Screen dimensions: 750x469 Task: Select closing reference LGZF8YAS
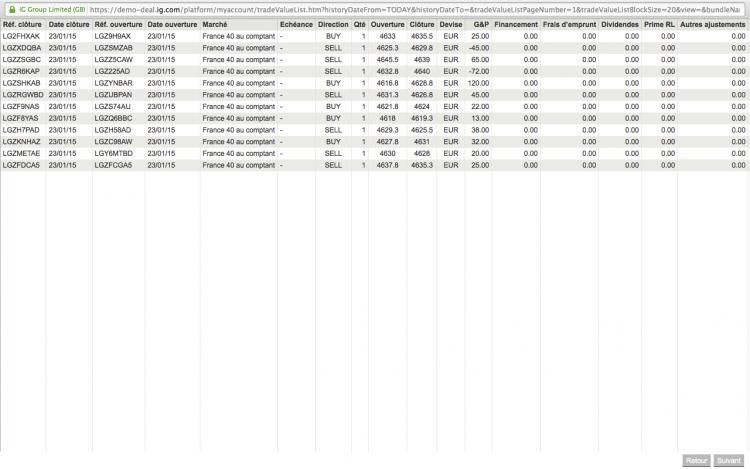point(21,118)
